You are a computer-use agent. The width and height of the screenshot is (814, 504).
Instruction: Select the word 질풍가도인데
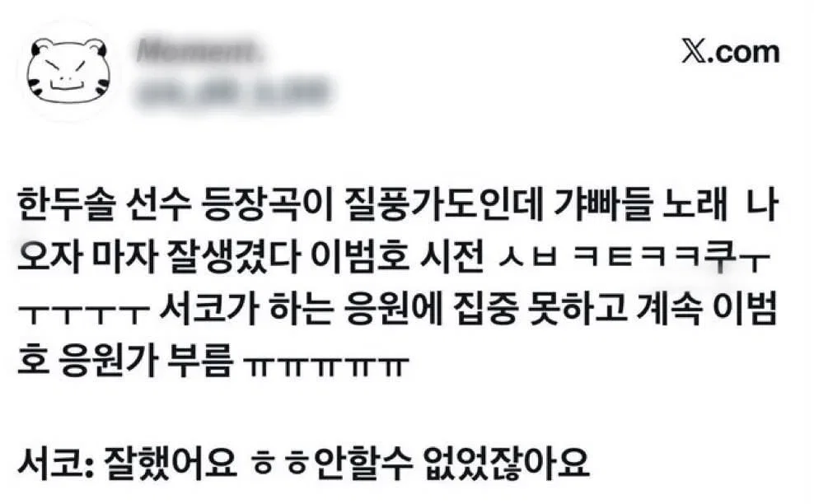(442, 204)
